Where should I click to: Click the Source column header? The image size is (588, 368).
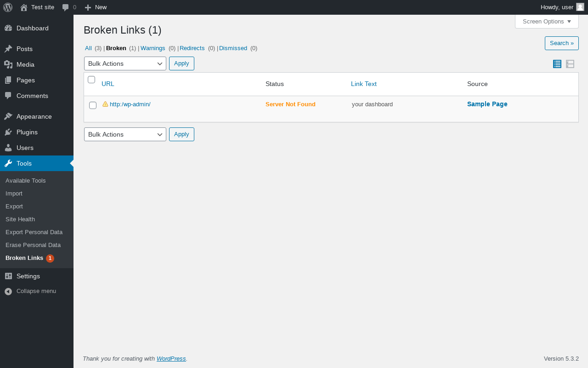click(x=477, y=84)
